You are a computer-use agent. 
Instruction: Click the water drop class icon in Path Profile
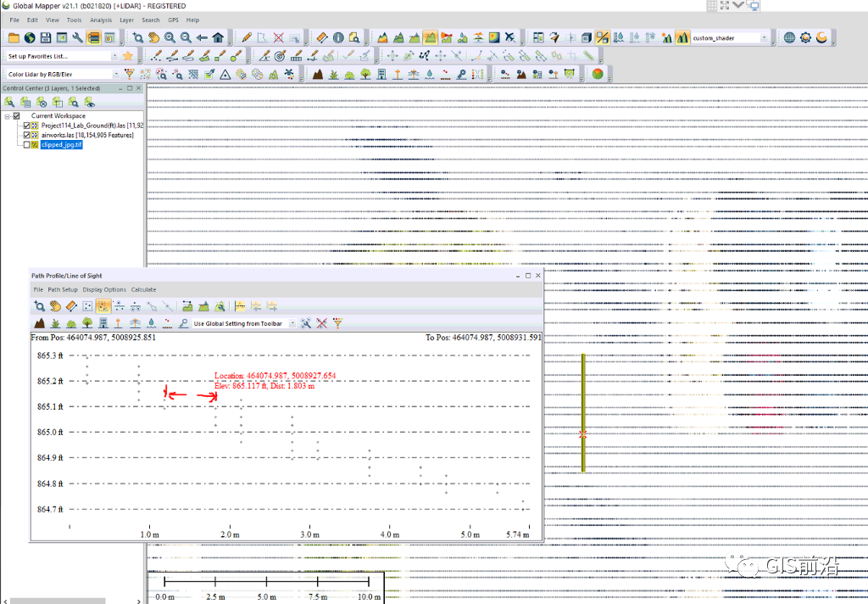pos(151,323)
